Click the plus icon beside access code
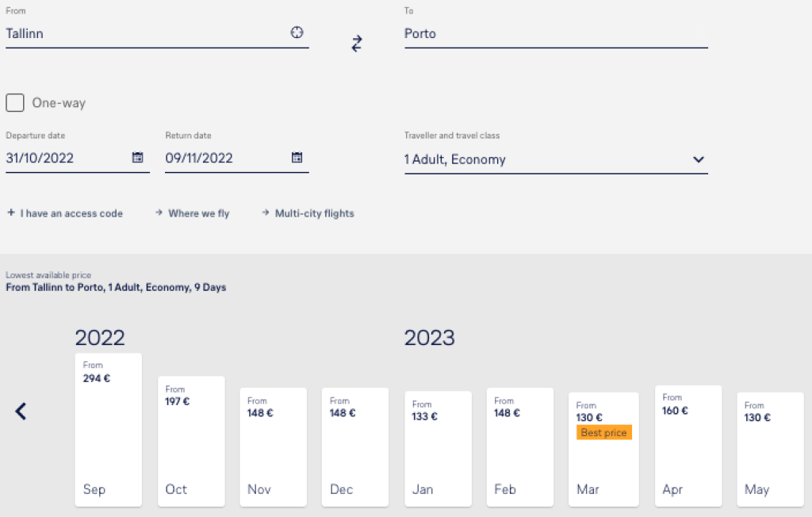 pyautogui.click(x=11, y=213)
